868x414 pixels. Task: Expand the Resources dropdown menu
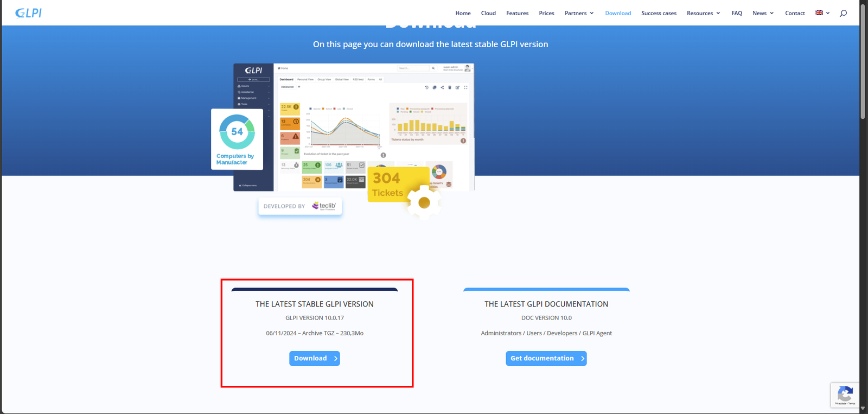703,13
